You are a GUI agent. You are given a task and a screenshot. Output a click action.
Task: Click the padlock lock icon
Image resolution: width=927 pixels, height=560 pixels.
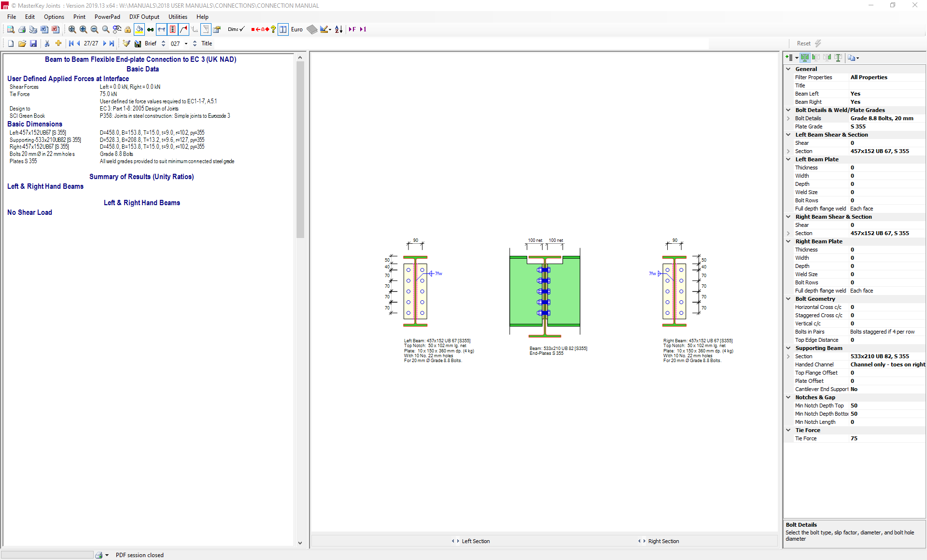127,29
